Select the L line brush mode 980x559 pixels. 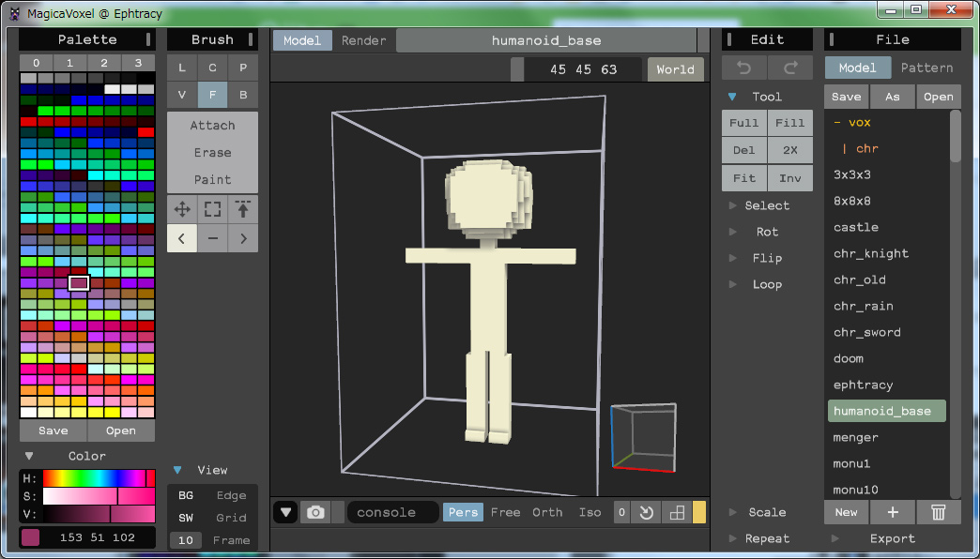(182, 68)
